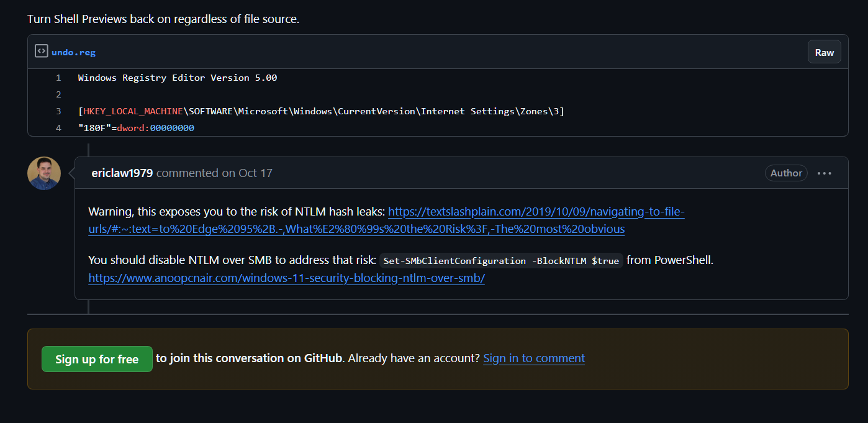
Task: Follow the Sign in to comment link
Action: tap(534, 358)
